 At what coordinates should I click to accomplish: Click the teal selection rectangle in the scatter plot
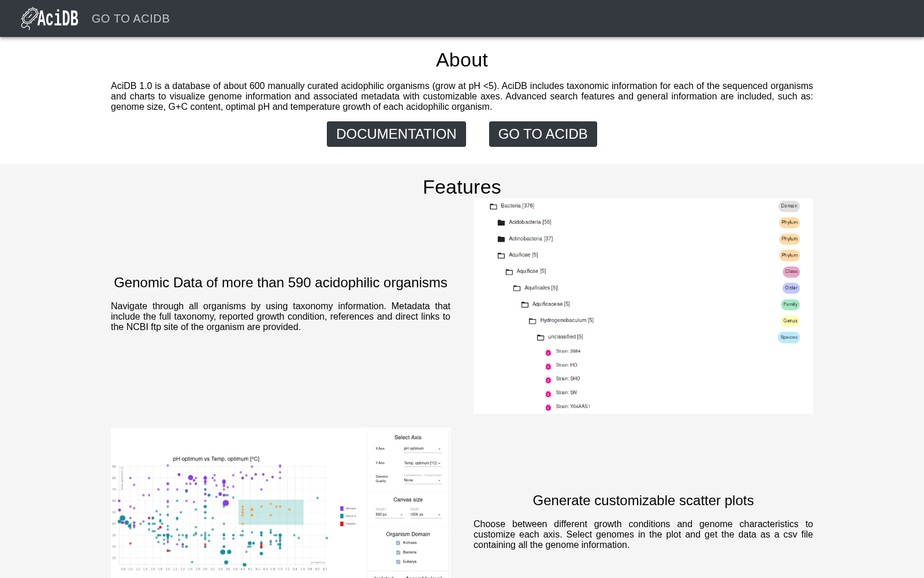(x=271, y=512)
